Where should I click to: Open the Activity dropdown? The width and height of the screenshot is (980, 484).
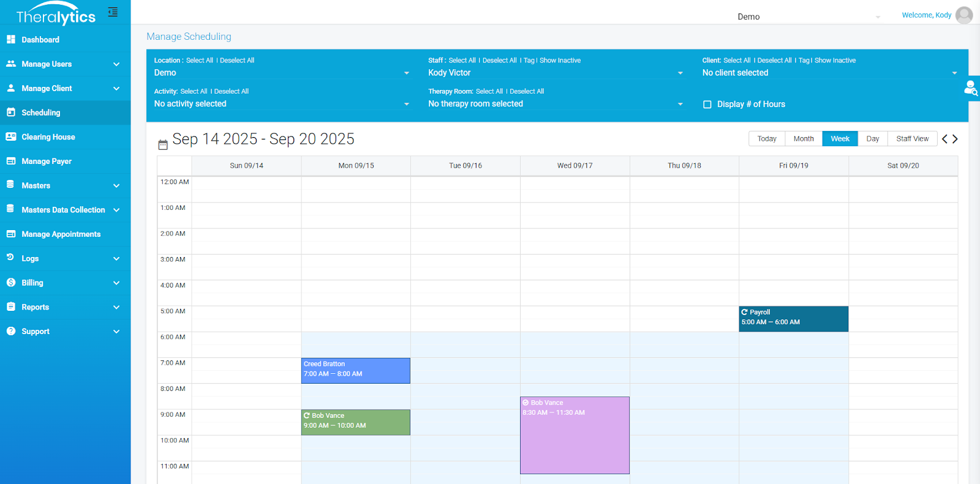click(282, 104)
